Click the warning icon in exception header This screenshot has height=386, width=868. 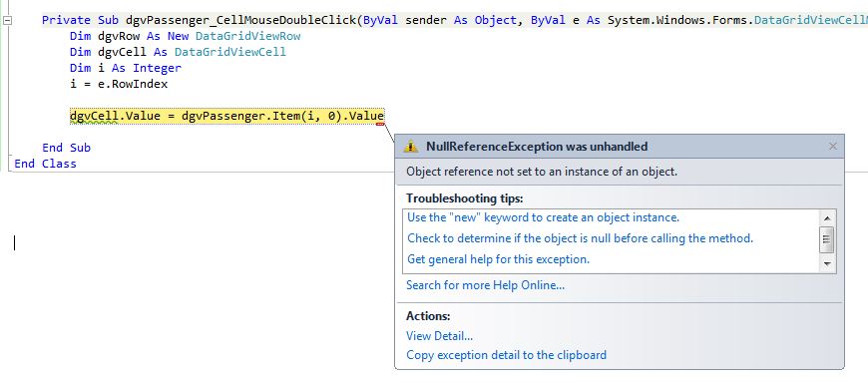pyautogui.click(x=411, y=147)
